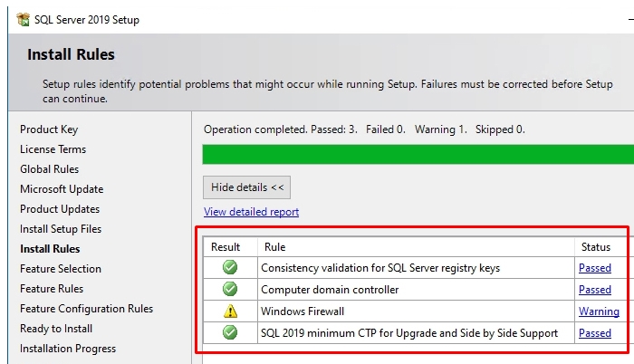Select the Product Key step
634x364 pixels.
(x=49, y=129)
